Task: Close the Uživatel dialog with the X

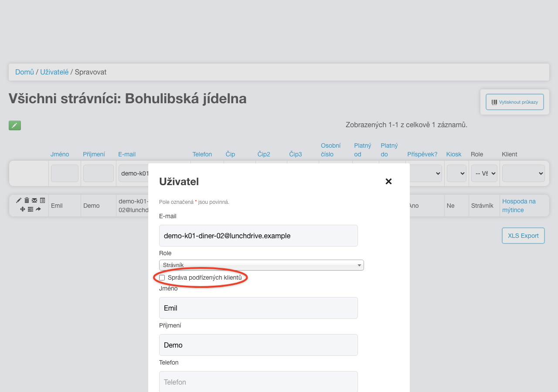Action: [x=388, y=181]
